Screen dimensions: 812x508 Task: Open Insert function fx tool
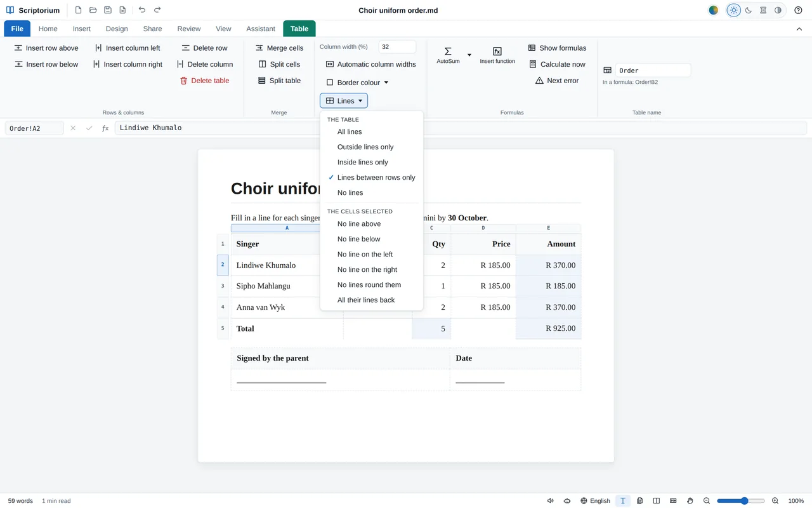coord(497,55)
